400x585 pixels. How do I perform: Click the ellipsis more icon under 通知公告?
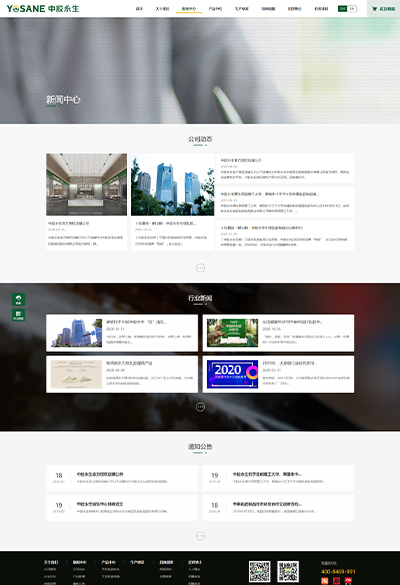(x=200, y=536)
